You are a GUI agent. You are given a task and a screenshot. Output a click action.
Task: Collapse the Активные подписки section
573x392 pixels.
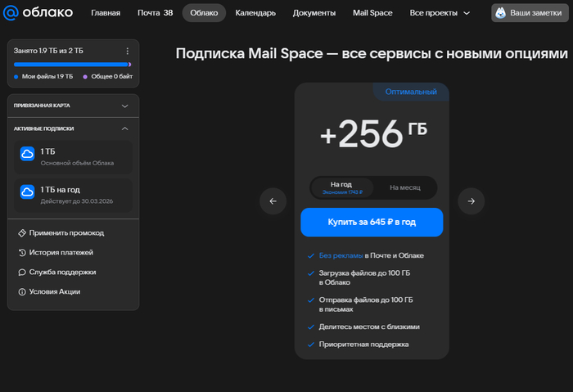point(124,128)
